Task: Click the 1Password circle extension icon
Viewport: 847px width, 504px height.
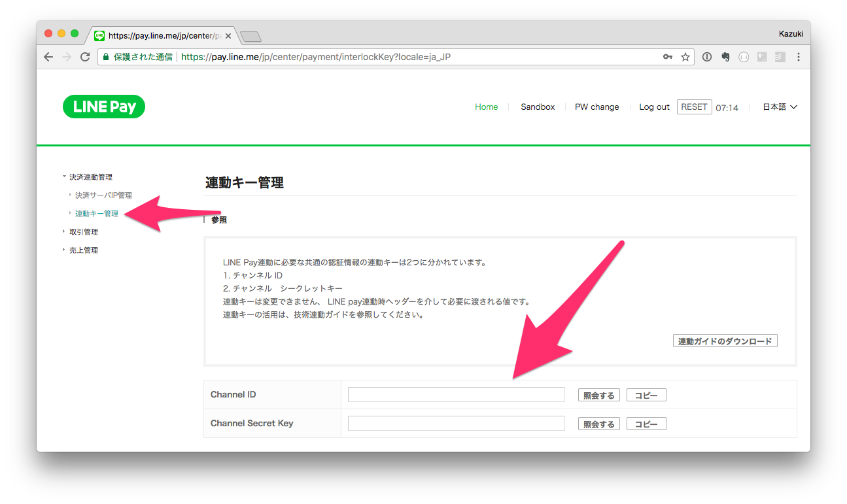Action: click(707, 57)
